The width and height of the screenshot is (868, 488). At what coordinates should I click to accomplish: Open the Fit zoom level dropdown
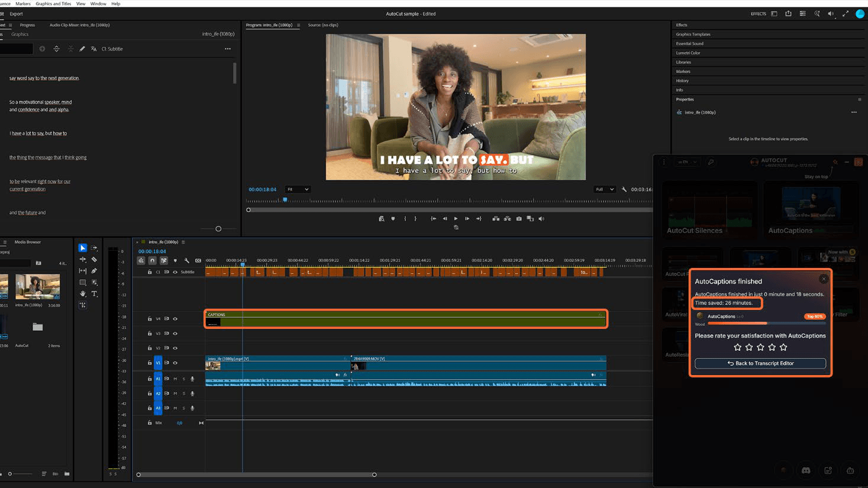click(298, 189)
